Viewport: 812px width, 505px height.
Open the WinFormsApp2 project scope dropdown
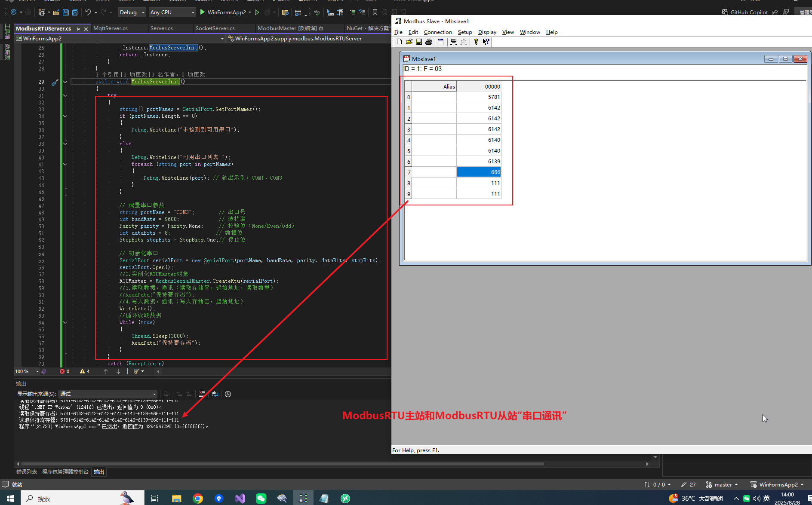[x=120, y=38]
